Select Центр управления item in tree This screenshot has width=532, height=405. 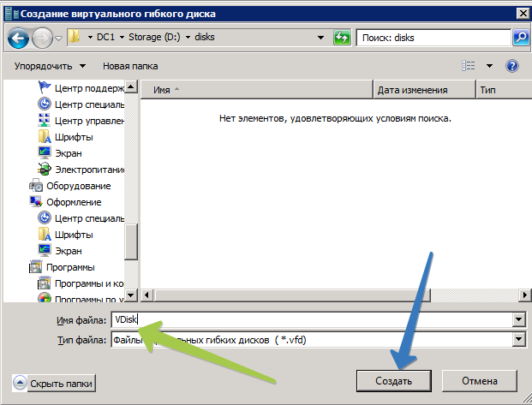click(x=81, y=121)
